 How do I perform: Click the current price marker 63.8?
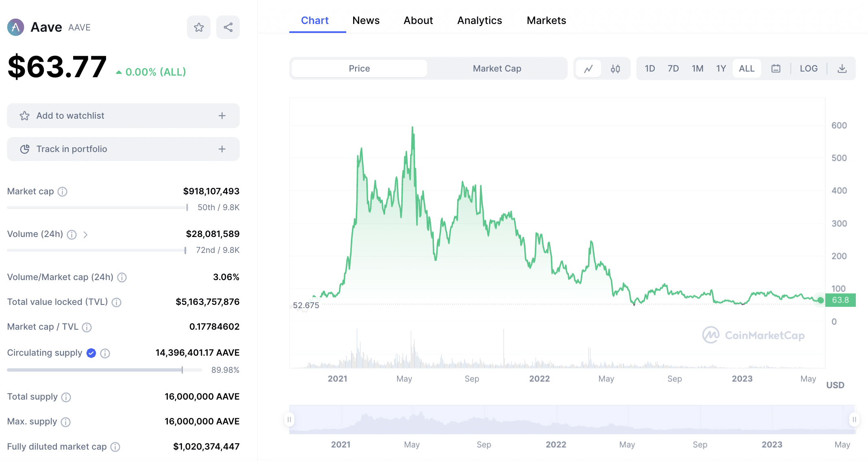tap(840, 300)
